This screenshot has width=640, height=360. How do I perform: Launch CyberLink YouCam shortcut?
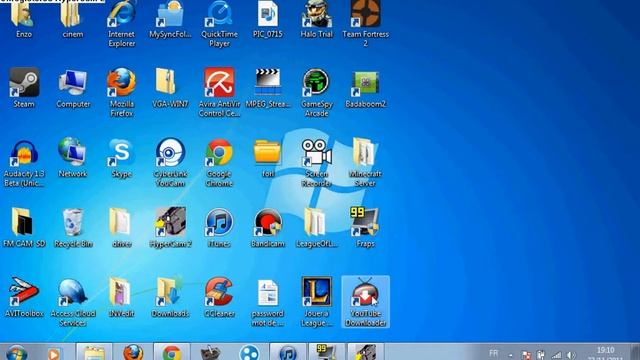coord(170,162)
